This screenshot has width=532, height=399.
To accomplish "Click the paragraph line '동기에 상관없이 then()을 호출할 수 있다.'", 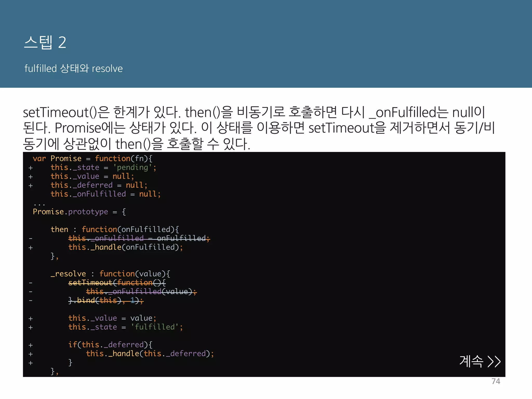I will pos(137,144).
